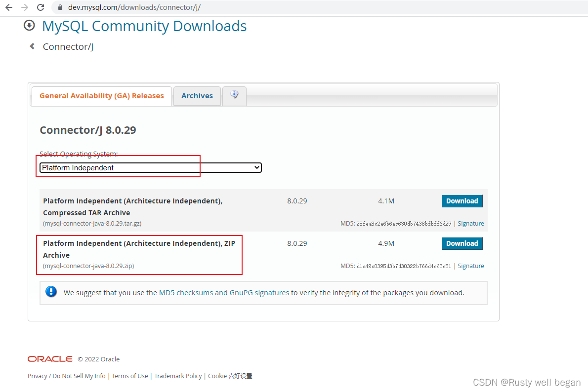Viewport: 588px width, 392px height.
Task: Click the URL in the address bar
Action: coord(134,7)
